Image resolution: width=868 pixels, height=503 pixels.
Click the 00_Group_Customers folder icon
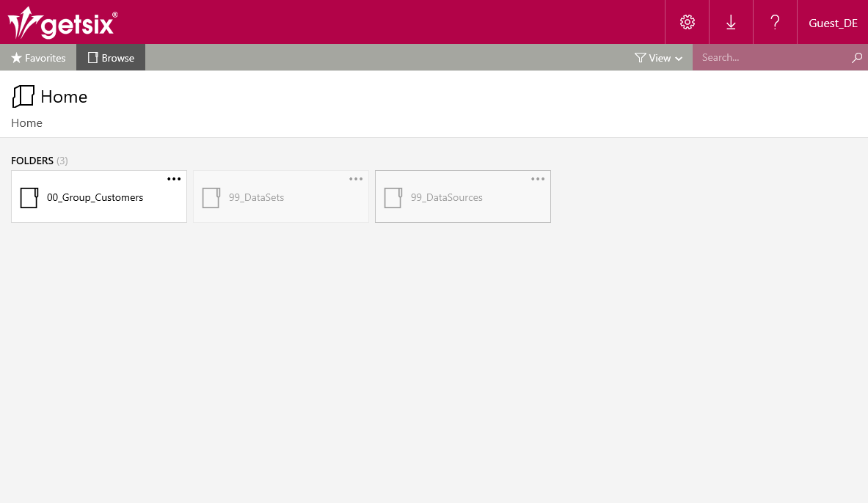pos(29,197)
